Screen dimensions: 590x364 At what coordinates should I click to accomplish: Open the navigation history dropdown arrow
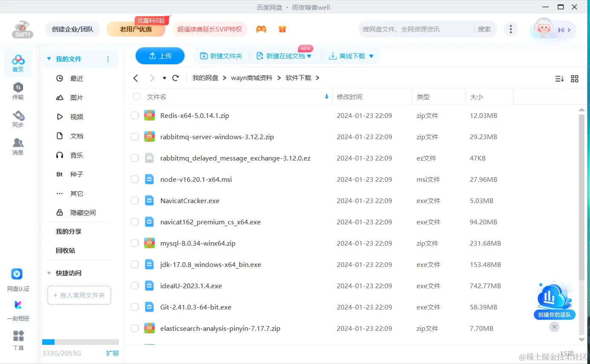pos(165,78)
